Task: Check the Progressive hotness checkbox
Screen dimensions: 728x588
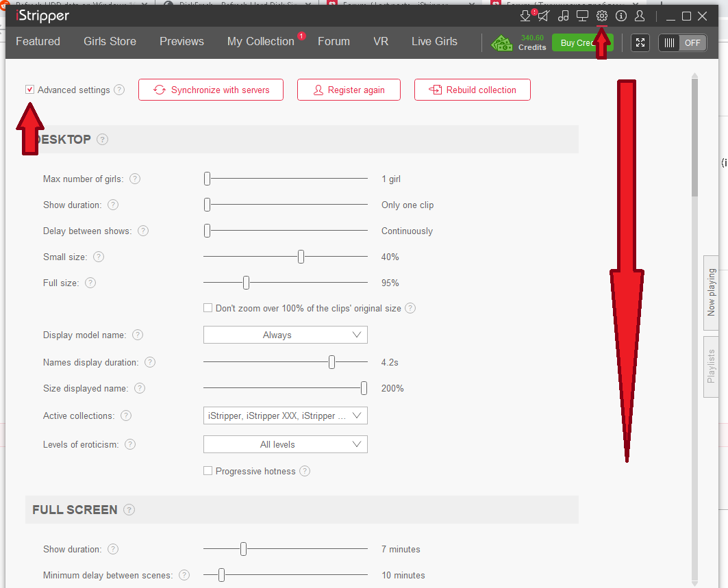Action: point(208,470)
